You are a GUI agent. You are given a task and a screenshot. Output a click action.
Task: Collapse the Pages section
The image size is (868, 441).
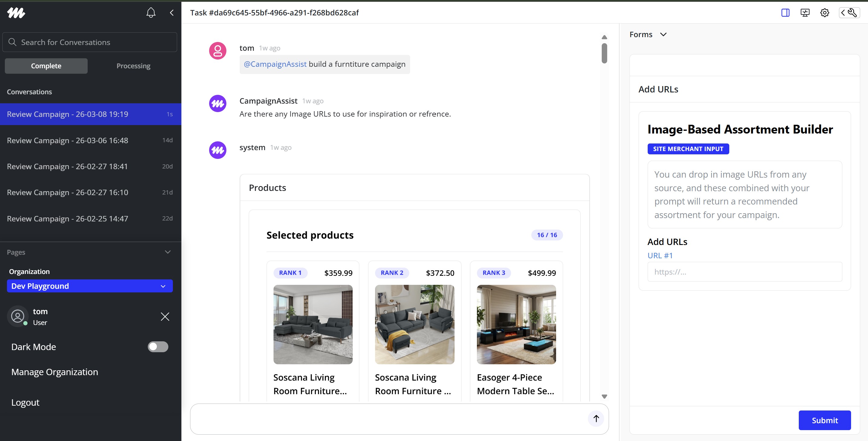click(168, 252)
